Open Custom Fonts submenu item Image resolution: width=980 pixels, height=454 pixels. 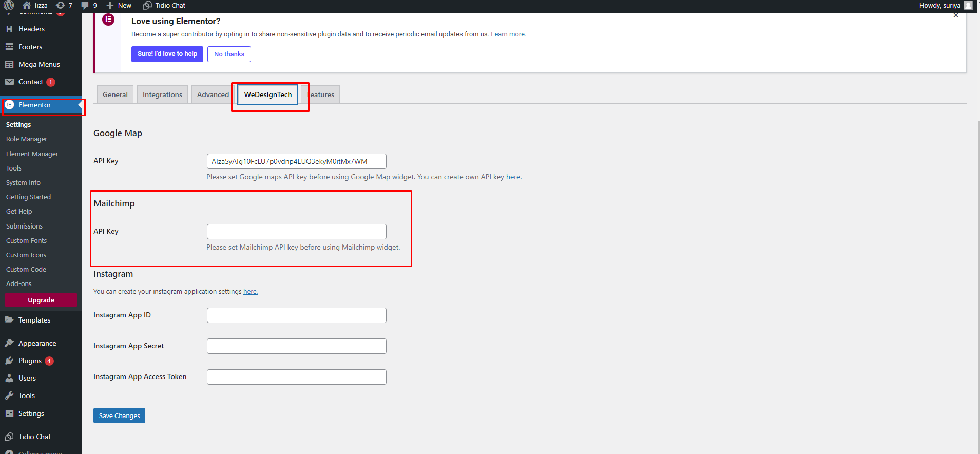[x=26, y=241]
